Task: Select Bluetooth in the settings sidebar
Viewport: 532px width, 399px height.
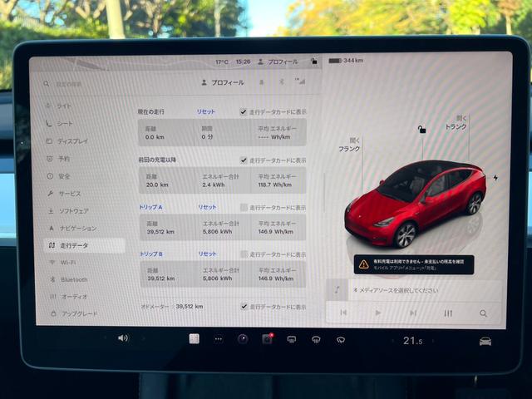Action: pos(73,280)
